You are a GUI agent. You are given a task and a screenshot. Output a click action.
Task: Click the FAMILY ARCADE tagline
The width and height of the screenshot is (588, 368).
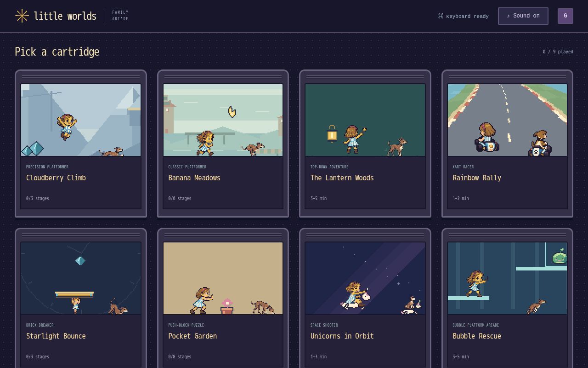[120, 16]
